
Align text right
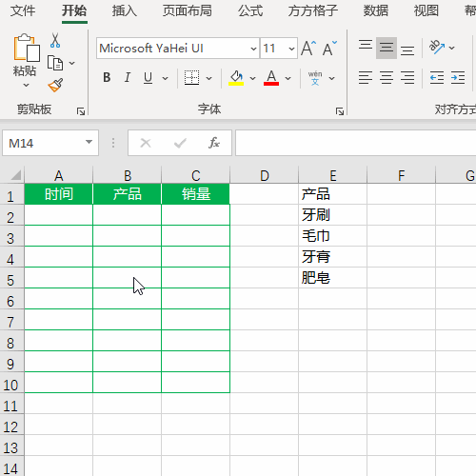tap(407, 78)
